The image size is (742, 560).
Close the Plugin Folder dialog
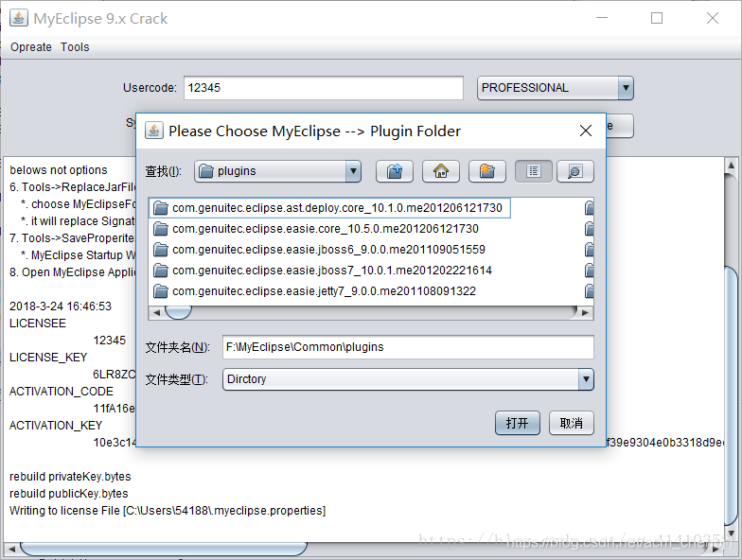click(585, 131)
